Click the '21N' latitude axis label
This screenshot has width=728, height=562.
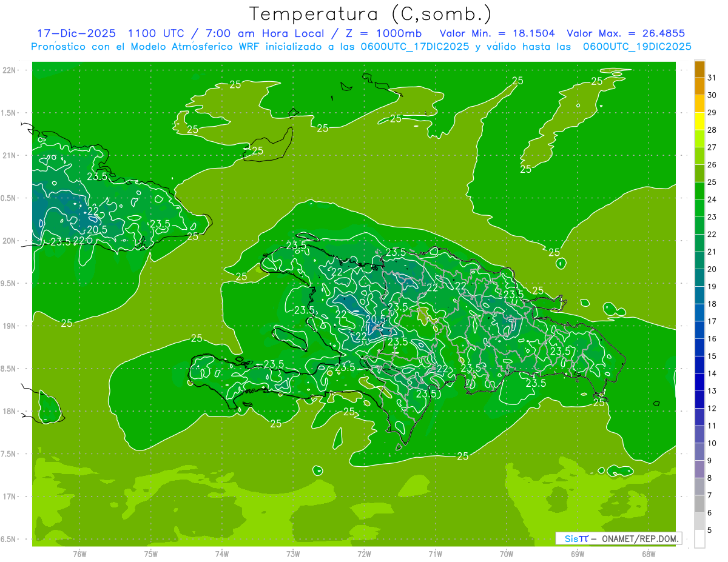pyautogui.click(x=10, y=155)
